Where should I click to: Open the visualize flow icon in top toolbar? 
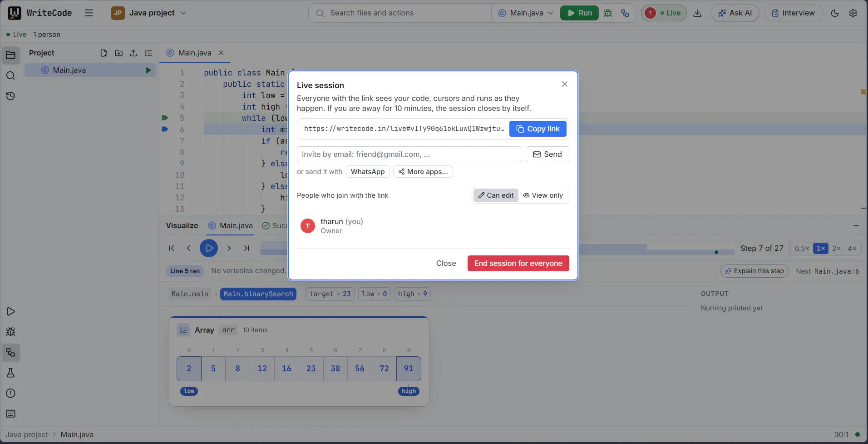(x=625, y=13)
